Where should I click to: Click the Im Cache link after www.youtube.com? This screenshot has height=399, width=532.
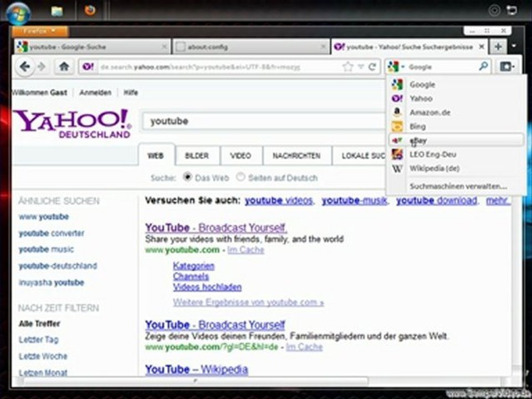[x=245, y=250]
